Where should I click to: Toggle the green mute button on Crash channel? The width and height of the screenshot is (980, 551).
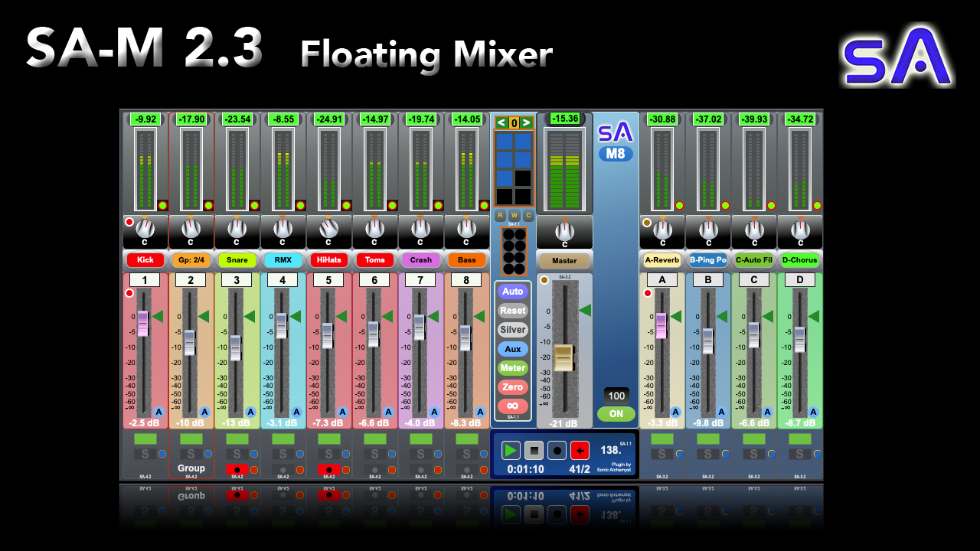[420, 439]
